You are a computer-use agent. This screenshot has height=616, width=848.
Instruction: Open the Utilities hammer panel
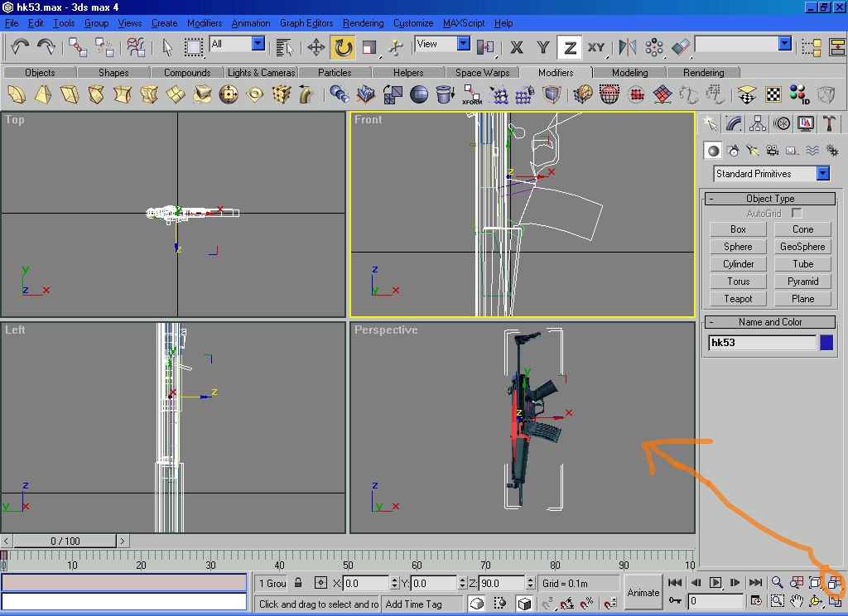[829, 123]
